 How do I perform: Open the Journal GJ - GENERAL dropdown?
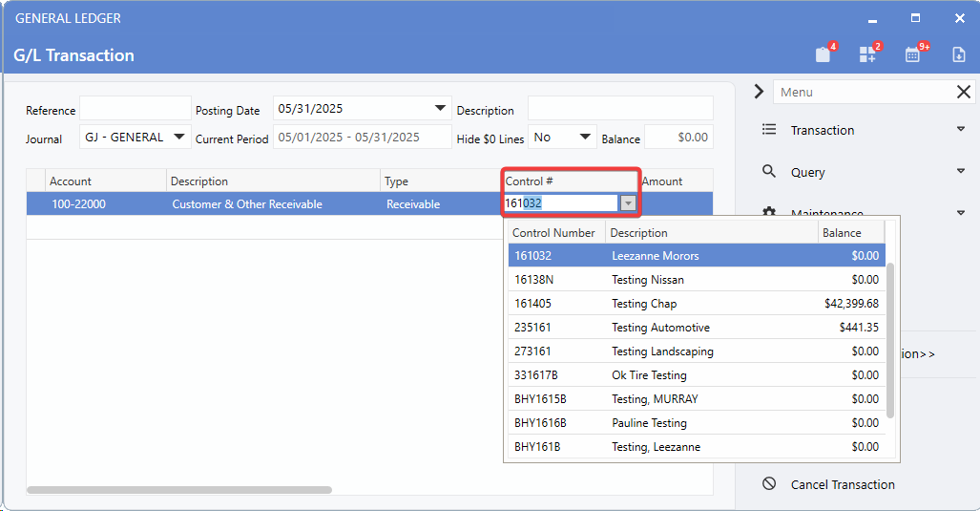point(180,137)
